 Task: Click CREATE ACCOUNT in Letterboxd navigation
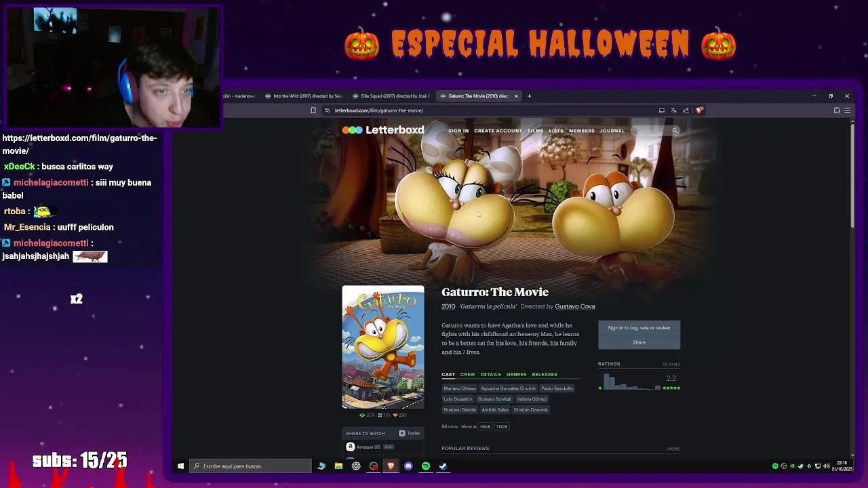click(498, 131)
